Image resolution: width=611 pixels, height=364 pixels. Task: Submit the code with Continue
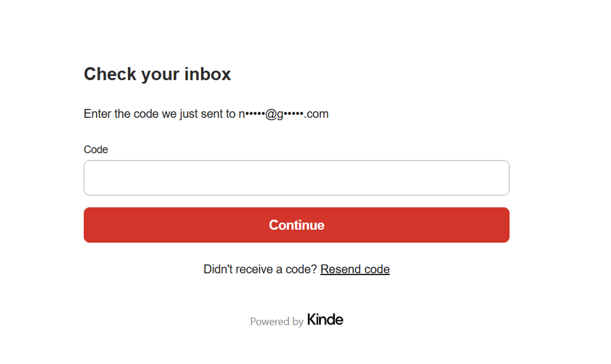point(296,225)
